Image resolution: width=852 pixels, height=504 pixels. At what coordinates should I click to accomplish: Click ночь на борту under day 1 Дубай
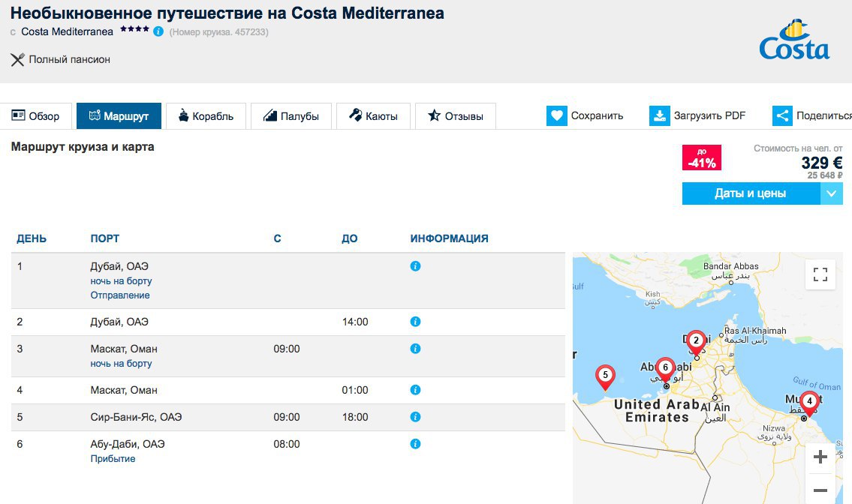(121, 280)
